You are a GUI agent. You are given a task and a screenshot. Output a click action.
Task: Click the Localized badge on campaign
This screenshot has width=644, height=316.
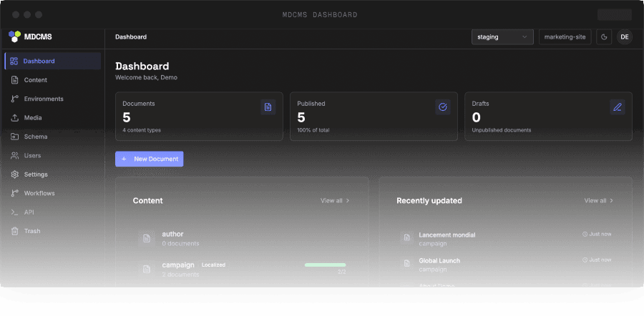click(213, 265)
